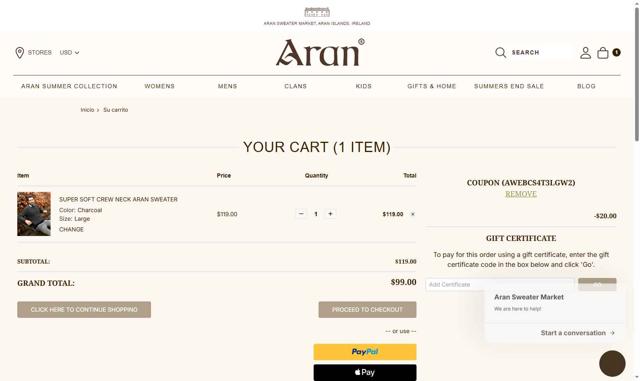The height and width of the screenshot is (381, 640).
Task: Open Super Soft Crew Neck Aran Sweater link
Action: click(x=118, y=199)
